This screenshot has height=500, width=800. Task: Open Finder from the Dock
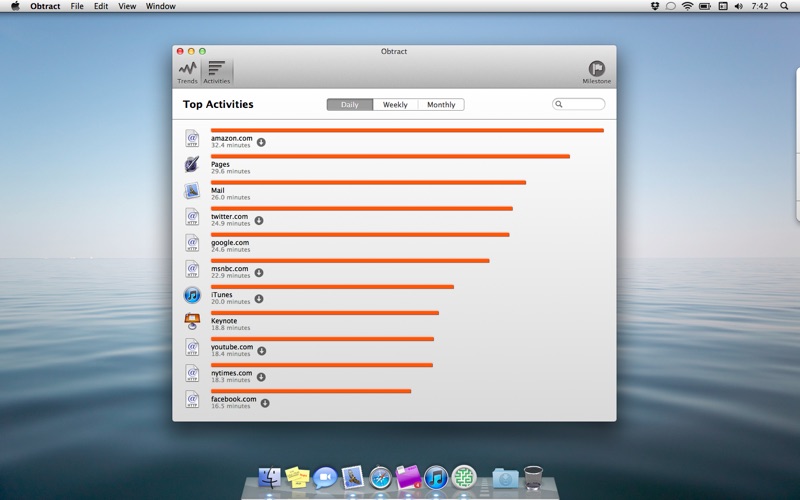[x=269, y=478]
